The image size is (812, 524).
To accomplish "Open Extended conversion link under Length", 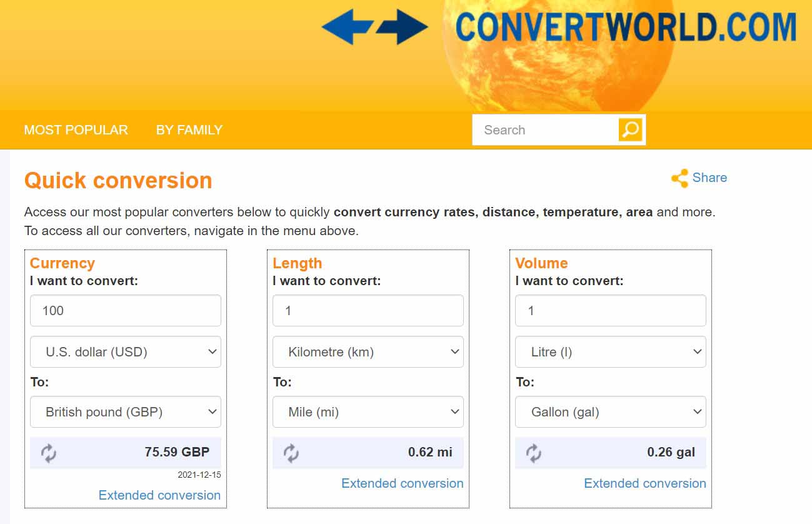I will click(x=403, y=483).
